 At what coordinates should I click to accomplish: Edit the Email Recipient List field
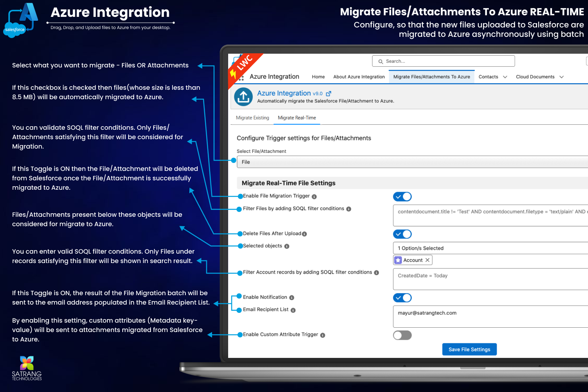pyautogui.click(x=490, y=316)
